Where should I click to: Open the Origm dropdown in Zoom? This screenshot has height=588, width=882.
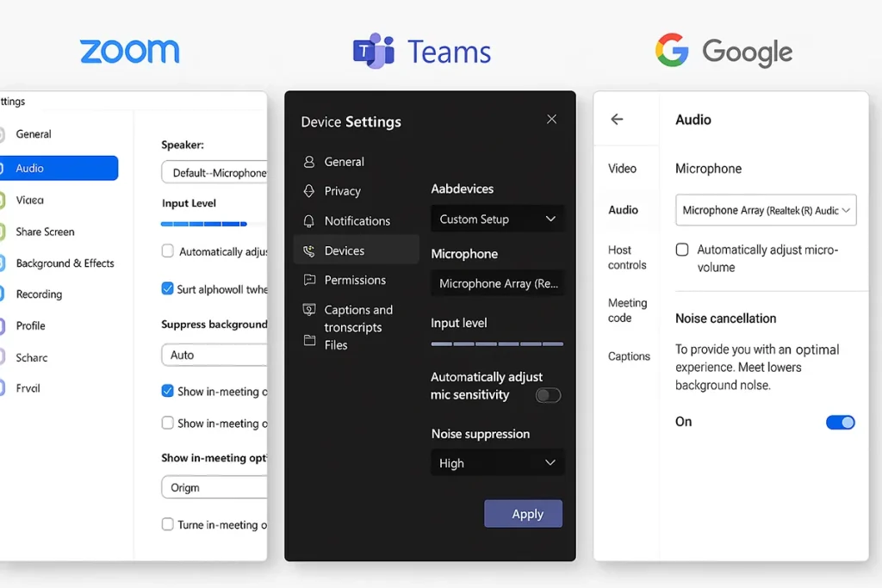[x=214, y=487]
